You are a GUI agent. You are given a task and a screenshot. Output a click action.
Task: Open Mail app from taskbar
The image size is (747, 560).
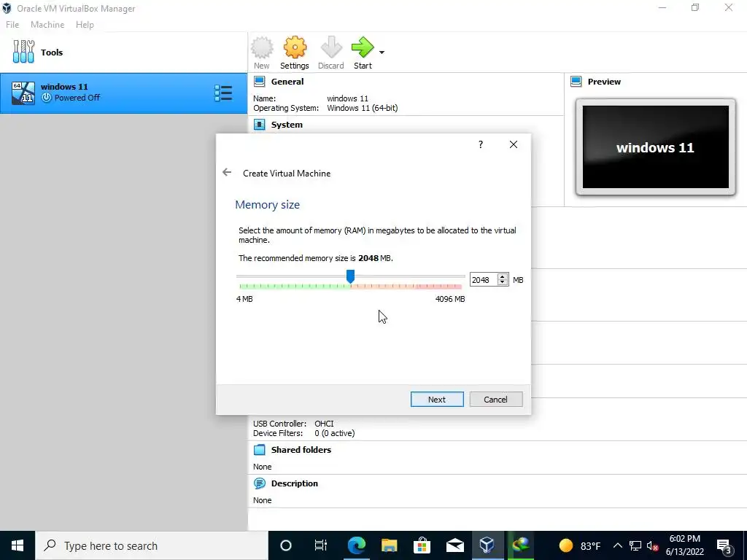tap(455, 545)
